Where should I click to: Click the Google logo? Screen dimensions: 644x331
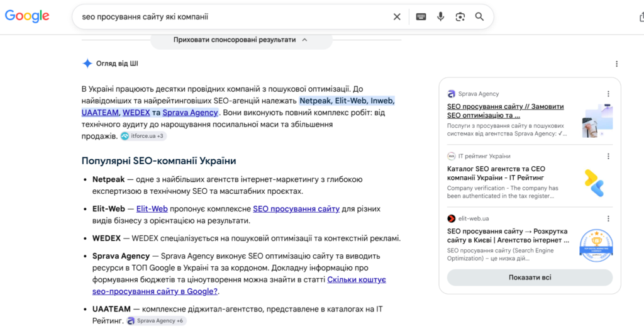point(27,16)
